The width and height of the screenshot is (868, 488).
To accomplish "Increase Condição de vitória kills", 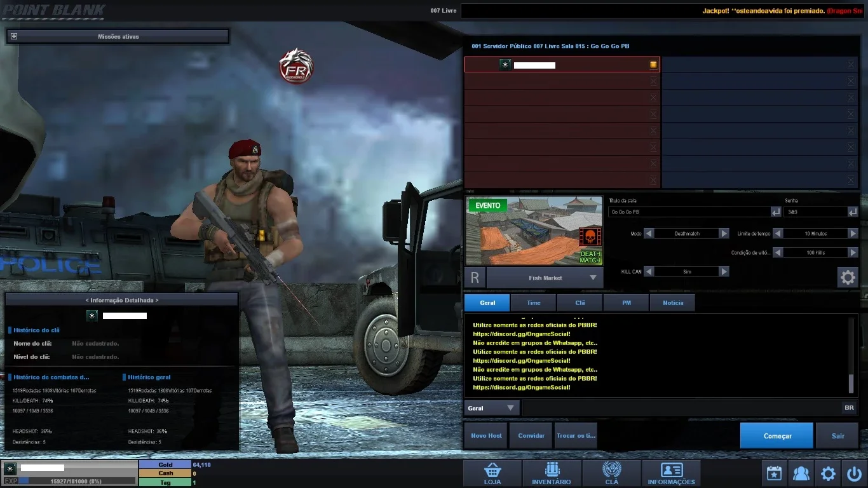I will click(853, 253).
